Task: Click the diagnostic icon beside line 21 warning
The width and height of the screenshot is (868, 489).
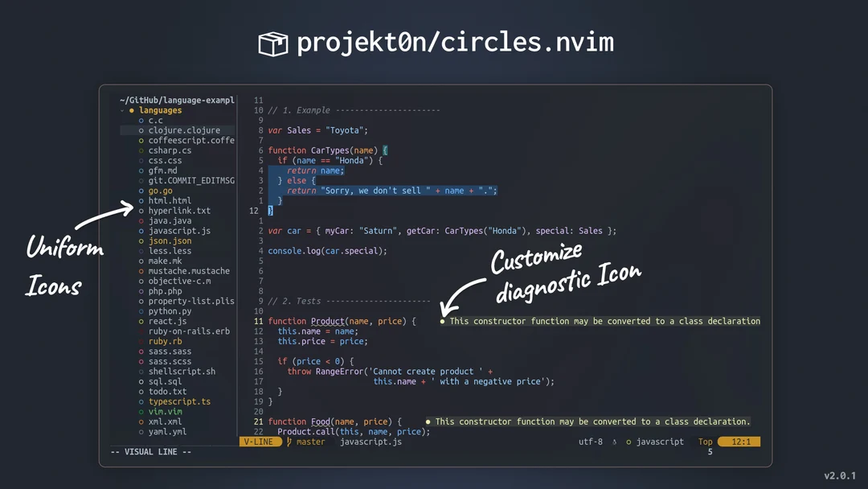Action: tap(427, 421)
